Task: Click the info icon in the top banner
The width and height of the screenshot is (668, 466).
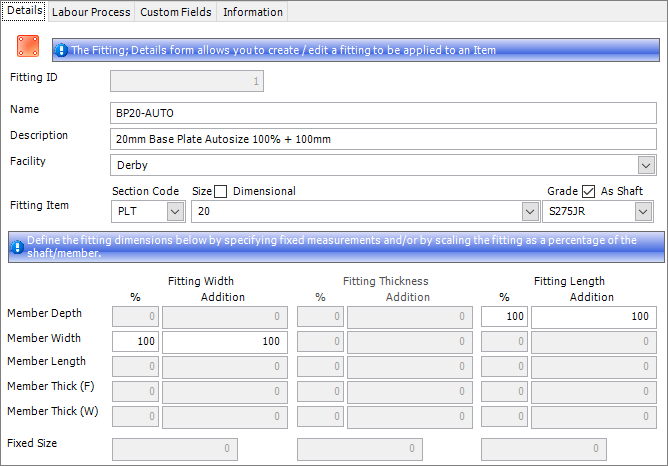Action: tap(62, 49)
